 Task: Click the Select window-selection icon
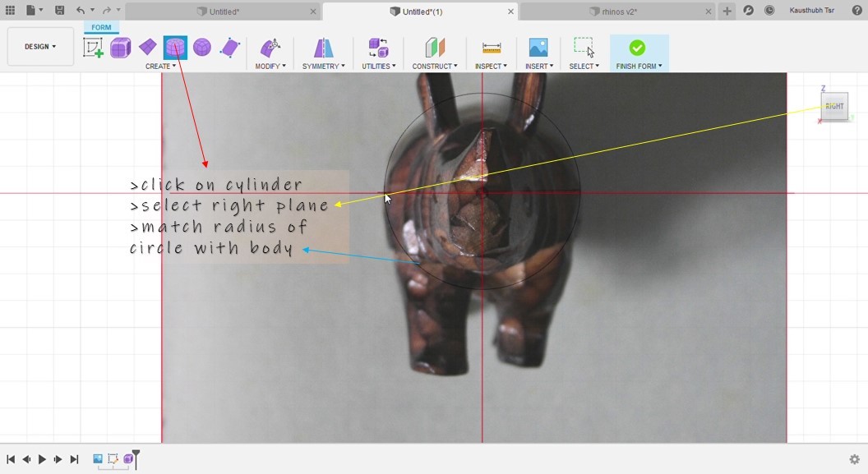[x=584, y=48]
